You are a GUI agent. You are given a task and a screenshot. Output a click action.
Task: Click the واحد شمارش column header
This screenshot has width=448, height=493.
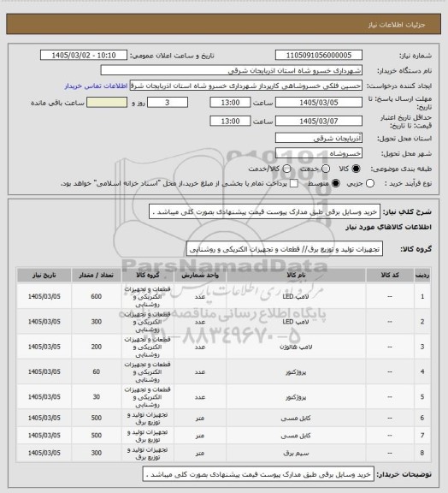point(200,275)
